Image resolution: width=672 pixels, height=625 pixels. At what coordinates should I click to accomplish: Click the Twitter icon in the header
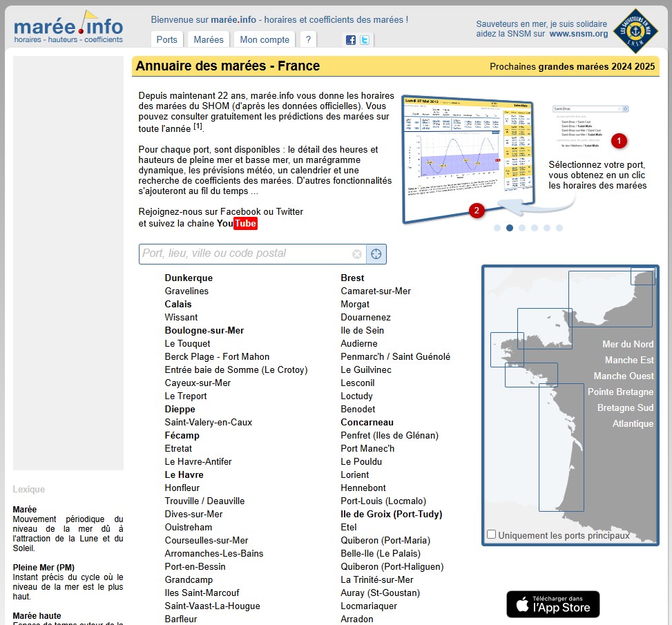[x=365, y=40]
